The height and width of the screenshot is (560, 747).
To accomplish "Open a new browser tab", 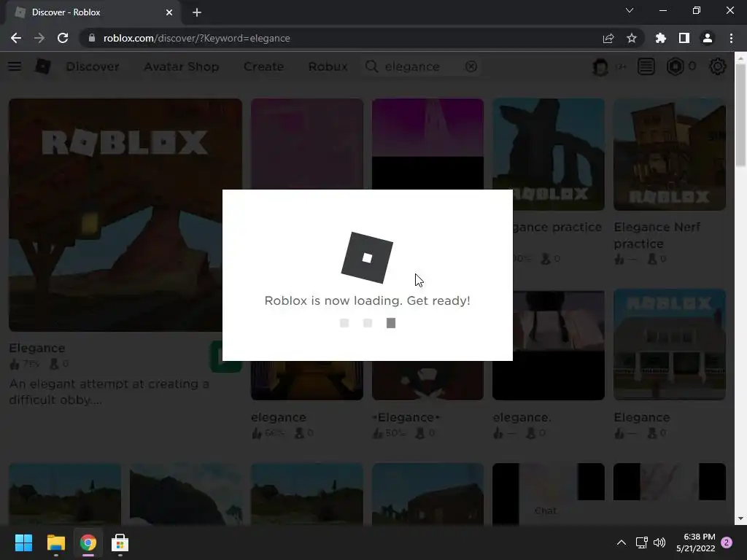I will click(x=197, y=12).
